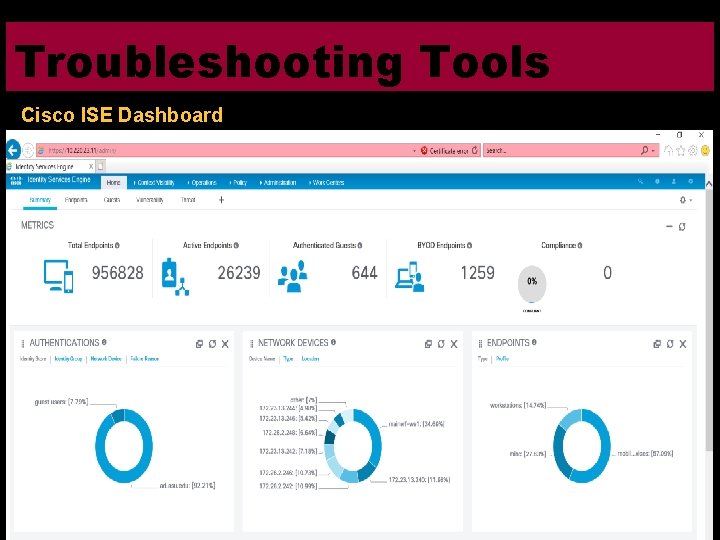Image resolution: width=720 pixels, height=540 pixels.
Task: Click the smiley feedback icon
Action: point(706,150)
